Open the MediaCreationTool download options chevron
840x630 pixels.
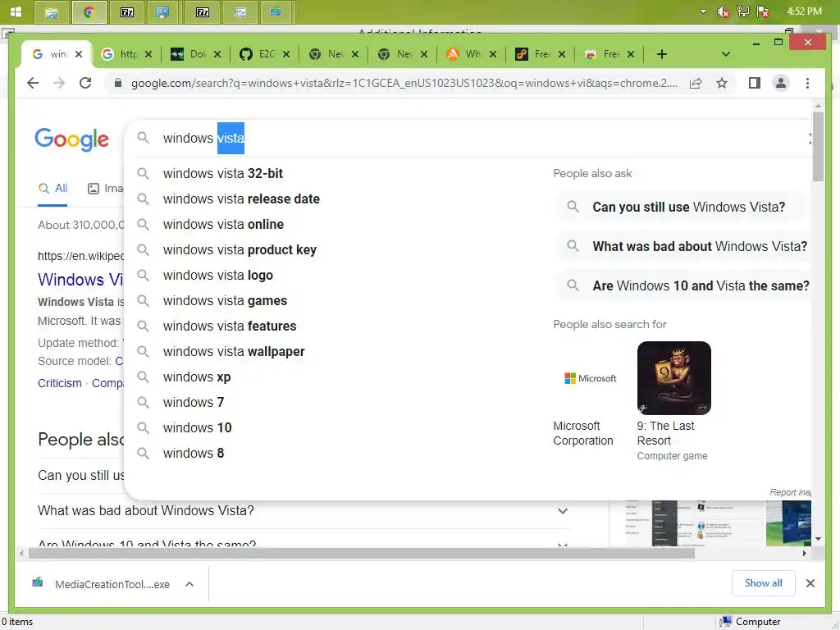(x=189, y=584)
